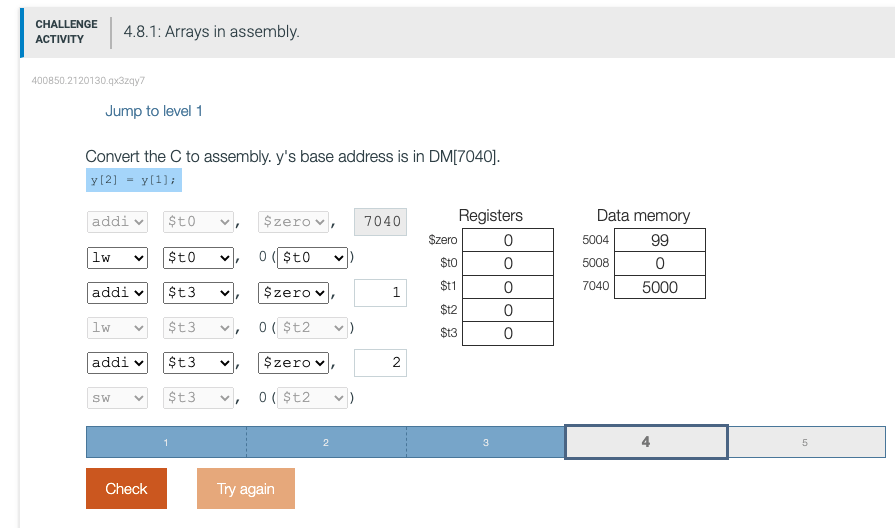Viewport: 895px width, 528px height.
Task: Select level 1 in the progress bar
Action: tap(166, 442)
